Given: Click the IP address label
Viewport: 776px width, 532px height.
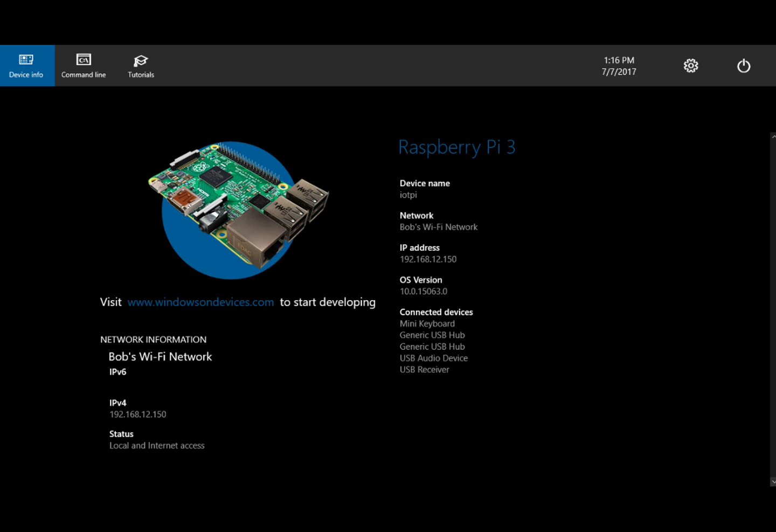Looking at the screenshot, I should click(x=420, y=248).
